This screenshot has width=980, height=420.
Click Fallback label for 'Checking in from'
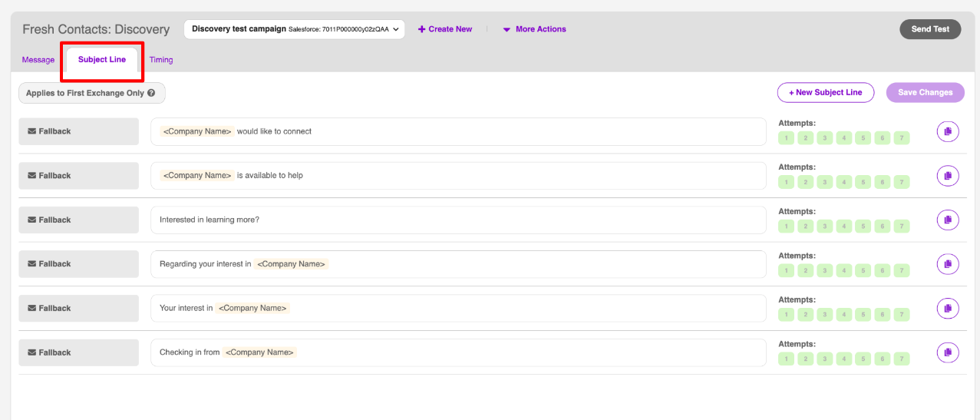click(x=78, y=352)
